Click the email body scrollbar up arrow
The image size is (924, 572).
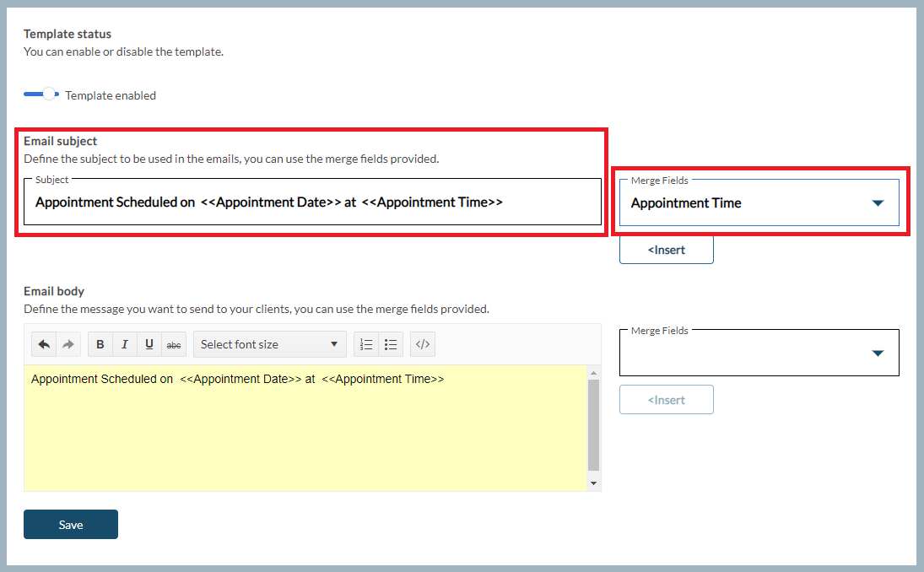(x=594, y=373)
